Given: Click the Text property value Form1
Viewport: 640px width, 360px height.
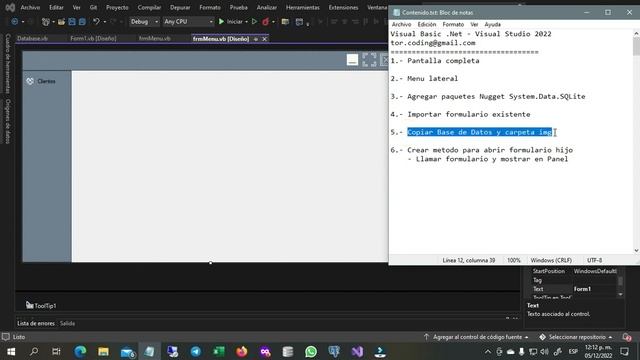Looking at the screenshot, I should (582, 289).
